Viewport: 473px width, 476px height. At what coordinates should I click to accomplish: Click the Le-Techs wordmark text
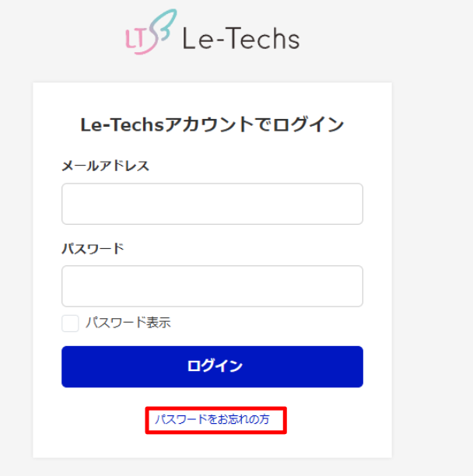click(x=241, y=38)
